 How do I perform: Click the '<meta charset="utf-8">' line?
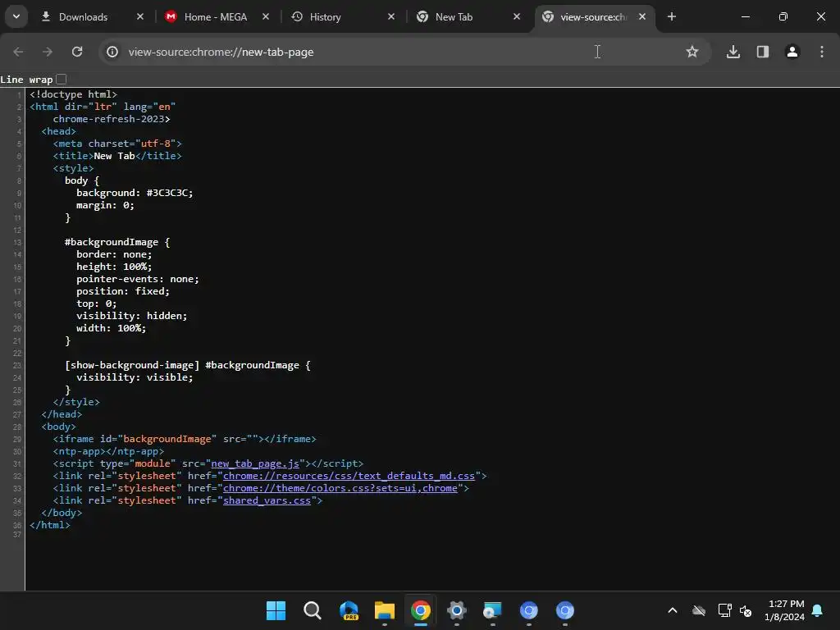(x=117, y=144)
